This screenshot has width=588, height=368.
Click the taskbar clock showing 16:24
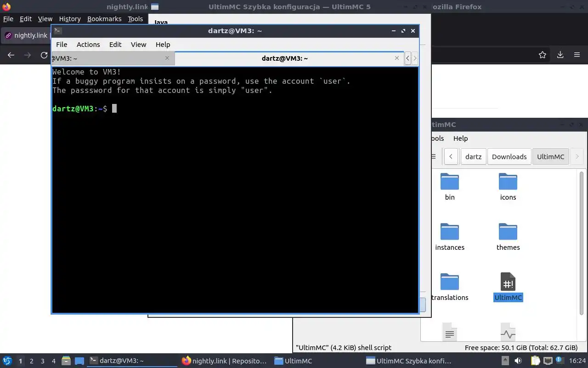point(578,361)
